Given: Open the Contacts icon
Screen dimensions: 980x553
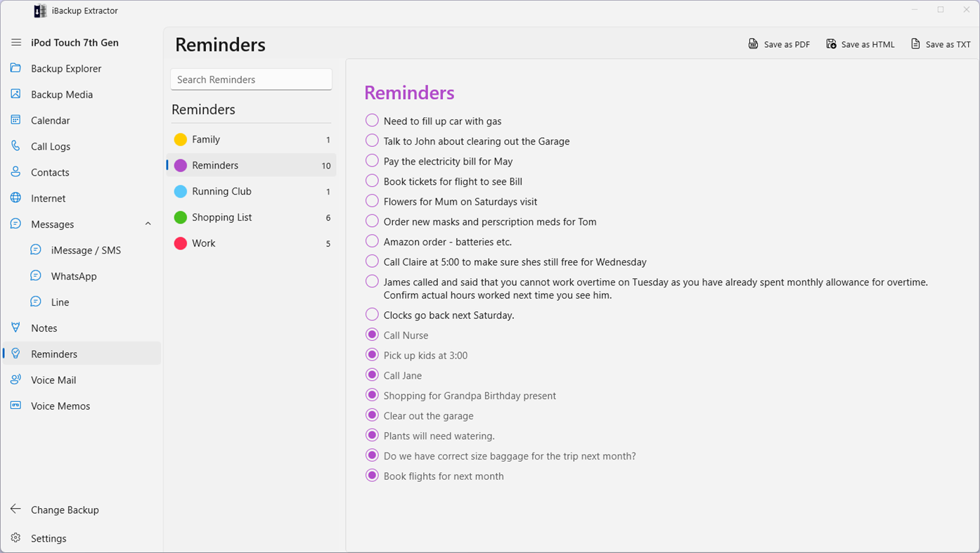Looking at the screenshot, I should click(15, 172).
